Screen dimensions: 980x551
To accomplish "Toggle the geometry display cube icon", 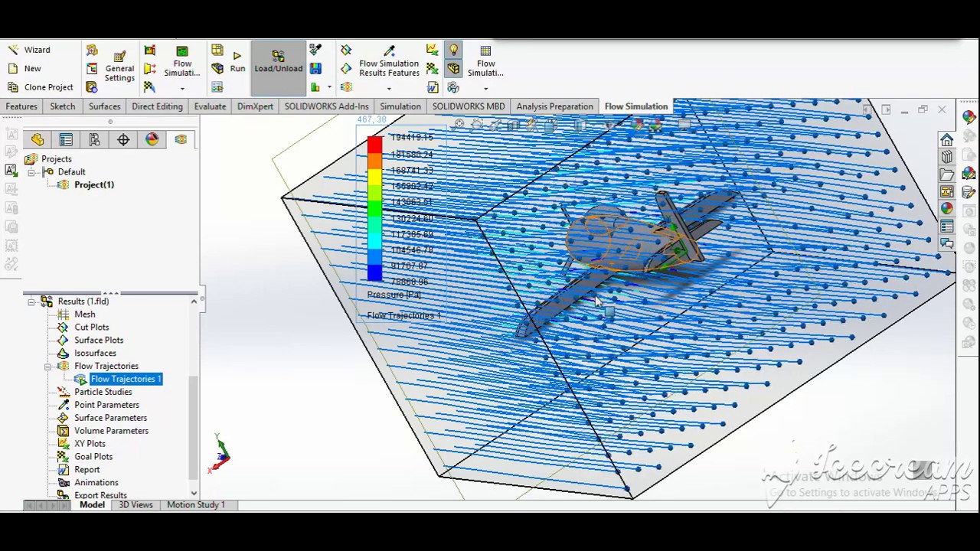I will [x=453, y=69].
